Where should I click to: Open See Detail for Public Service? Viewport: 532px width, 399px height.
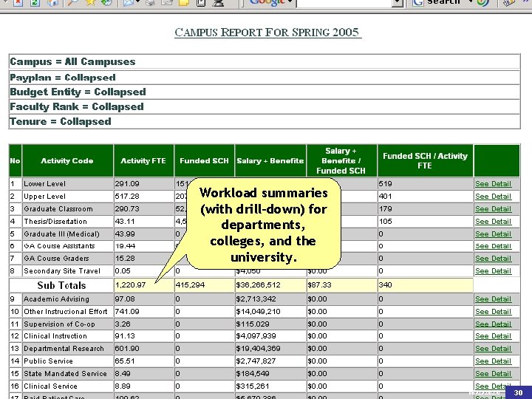coord(493,361)
